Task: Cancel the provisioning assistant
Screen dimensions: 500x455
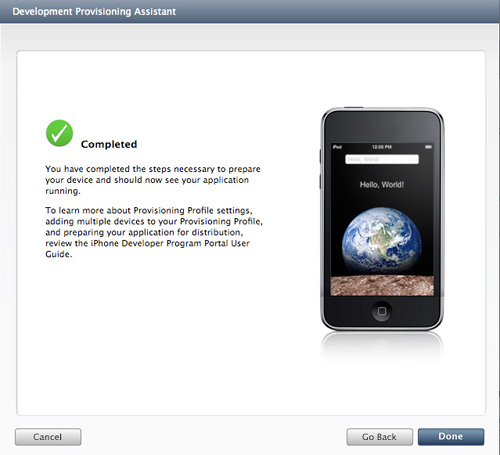Action: tap(48, 437)
